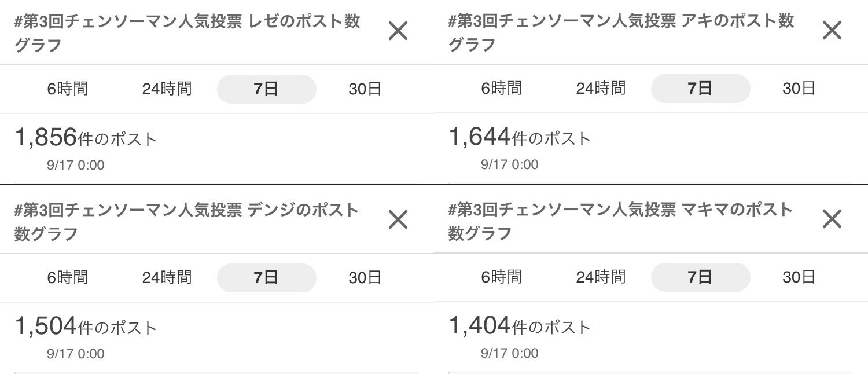Click the 1,856件のポスト count for レゼ

click(x=86, y=138)
